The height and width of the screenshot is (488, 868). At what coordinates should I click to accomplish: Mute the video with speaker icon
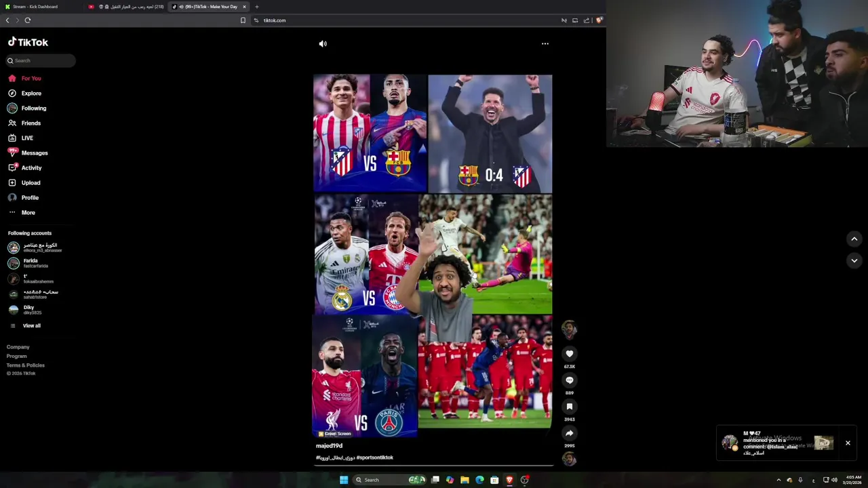[x=323, y=43]
